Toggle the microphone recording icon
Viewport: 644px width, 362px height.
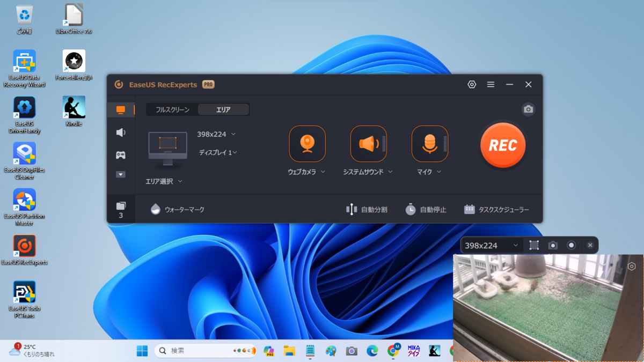[429, 144]
